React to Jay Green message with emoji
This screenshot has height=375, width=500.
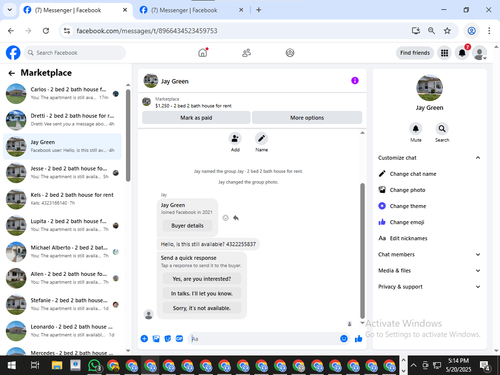click(x=226, y=218)
